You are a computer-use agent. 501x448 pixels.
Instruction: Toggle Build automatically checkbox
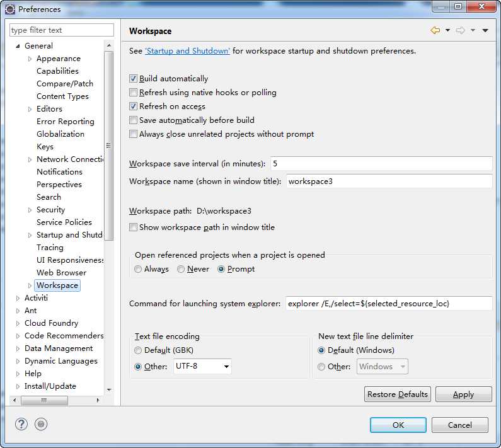133,78
